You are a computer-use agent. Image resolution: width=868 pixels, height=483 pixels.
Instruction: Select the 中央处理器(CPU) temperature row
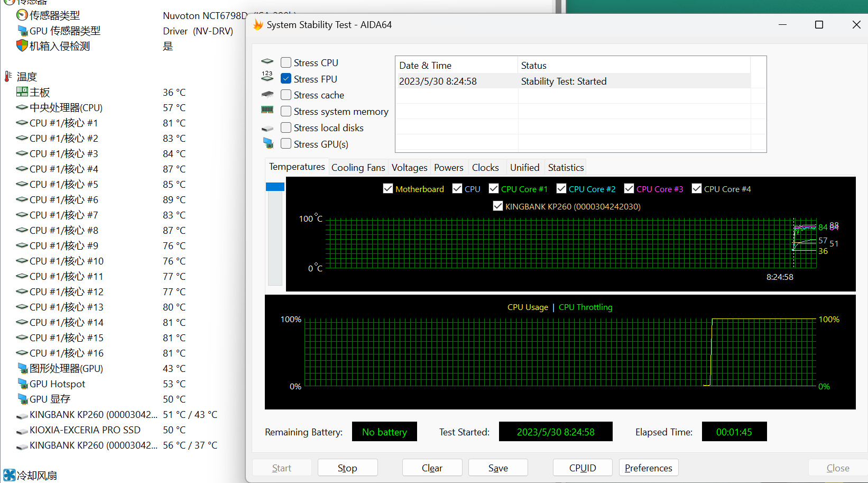(x=122, y=107)
